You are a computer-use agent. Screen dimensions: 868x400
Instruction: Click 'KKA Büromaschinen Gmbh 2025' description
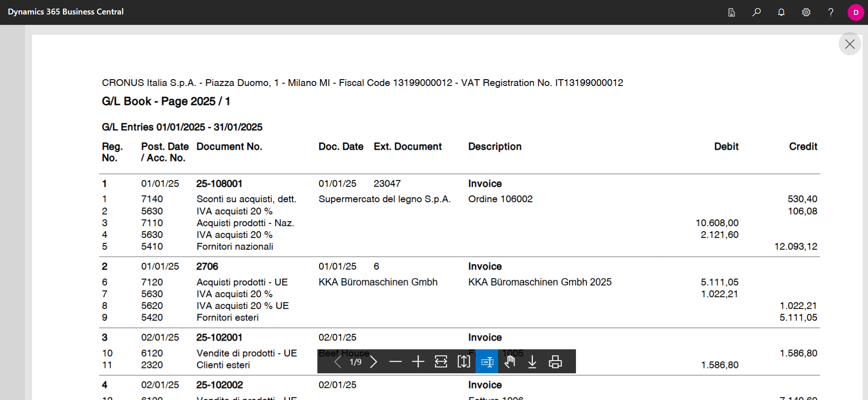(540, 282)
